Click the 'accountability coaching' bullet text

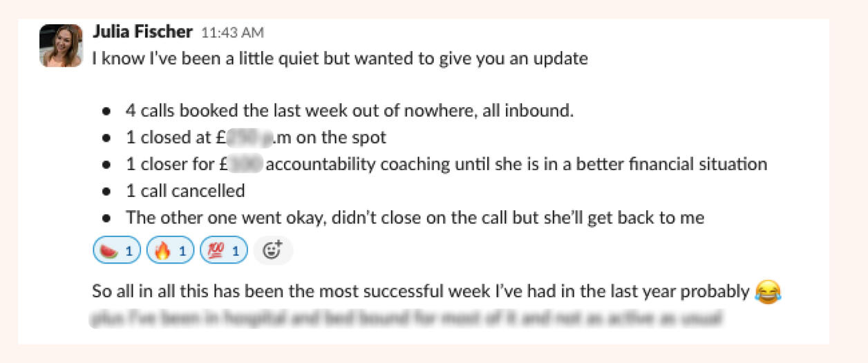tap(515, 165)
